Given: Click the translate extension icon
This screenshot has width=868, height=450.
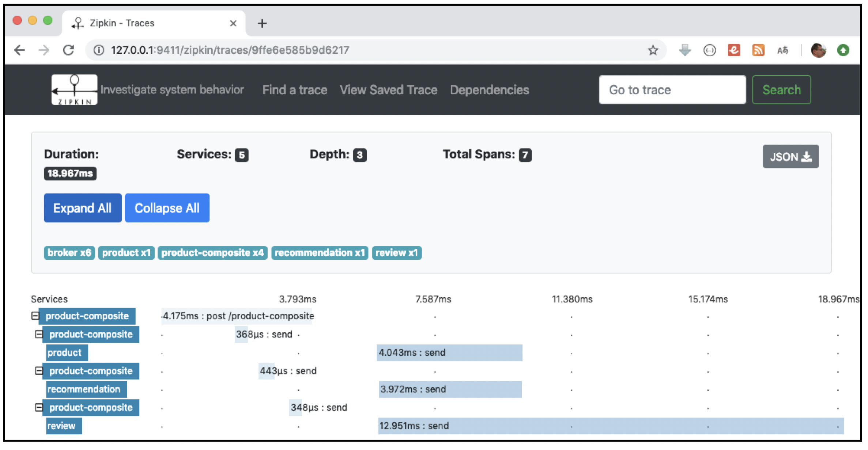Looking at the screenshot, I should [x=782, y=50].
